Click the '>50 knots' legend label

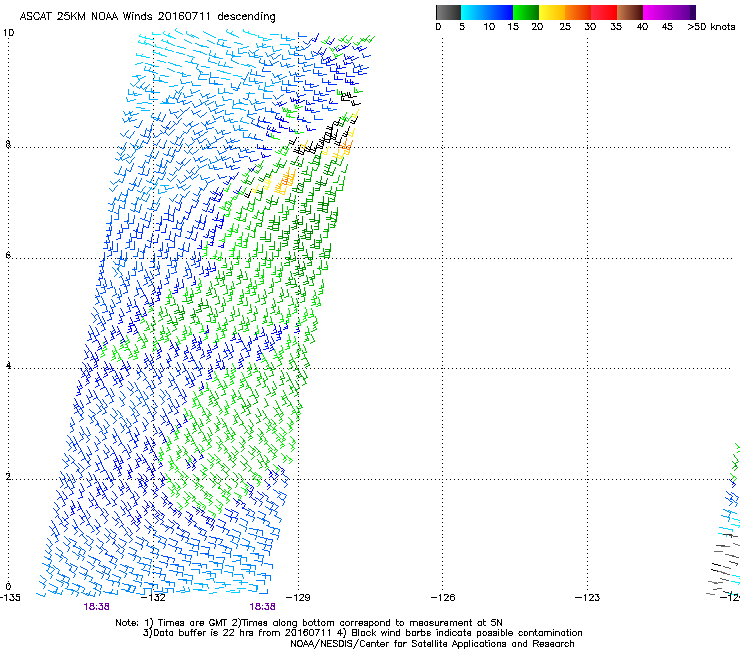point(711,27)
